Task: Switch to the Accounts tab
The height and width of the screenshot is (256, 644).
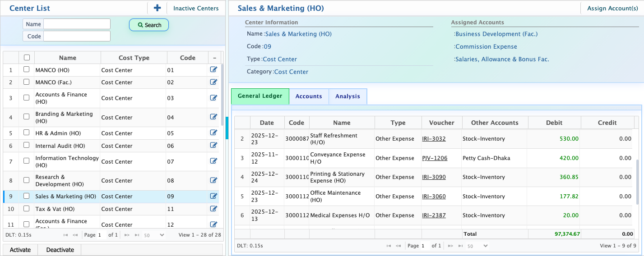Action: pos(309,96)
